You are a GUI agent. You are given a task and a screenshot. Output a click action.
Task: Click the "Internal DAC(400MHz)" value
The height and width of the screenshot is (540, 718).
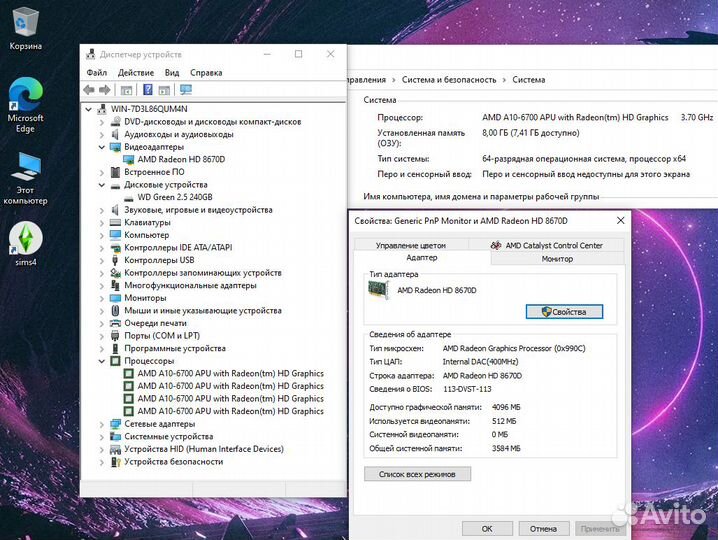point(480,362)
